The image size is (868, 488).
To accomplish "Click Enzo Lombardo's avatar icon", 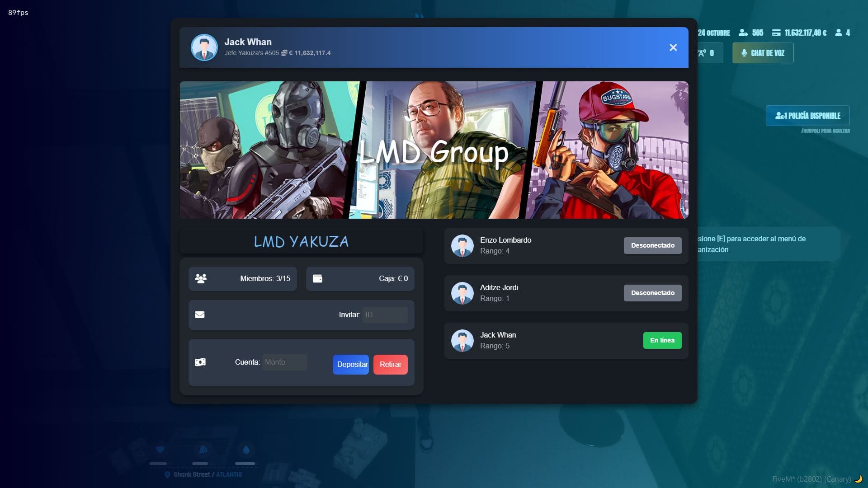I will (462, 246).
